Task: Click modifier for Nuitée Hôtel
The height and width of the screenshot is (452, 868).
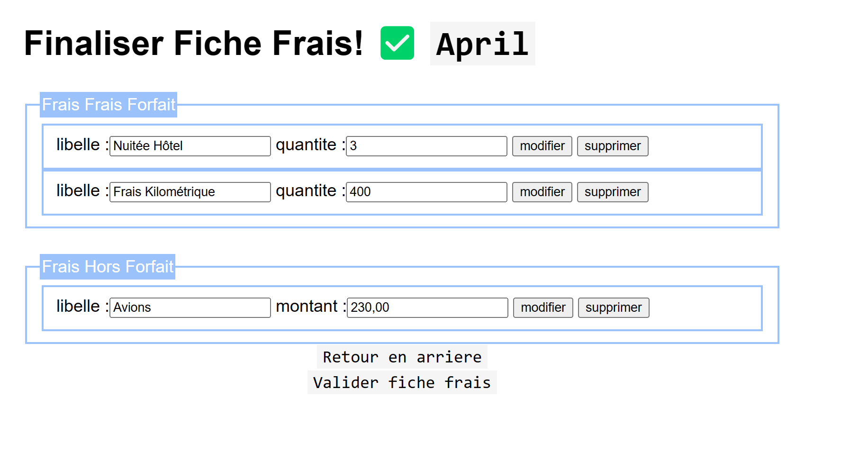Action: [542, 146]
